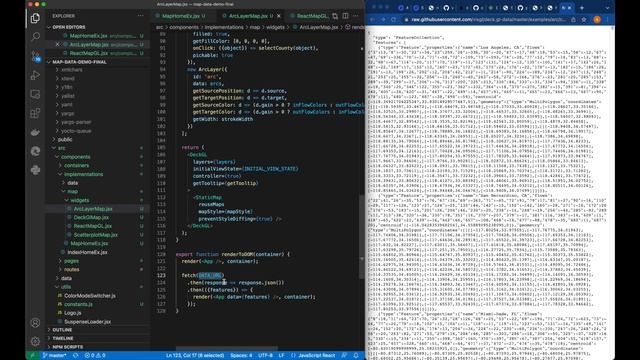Open the Manage gear menu in the activity bar
Screen dimensions: 640x360
pos(36,341)
